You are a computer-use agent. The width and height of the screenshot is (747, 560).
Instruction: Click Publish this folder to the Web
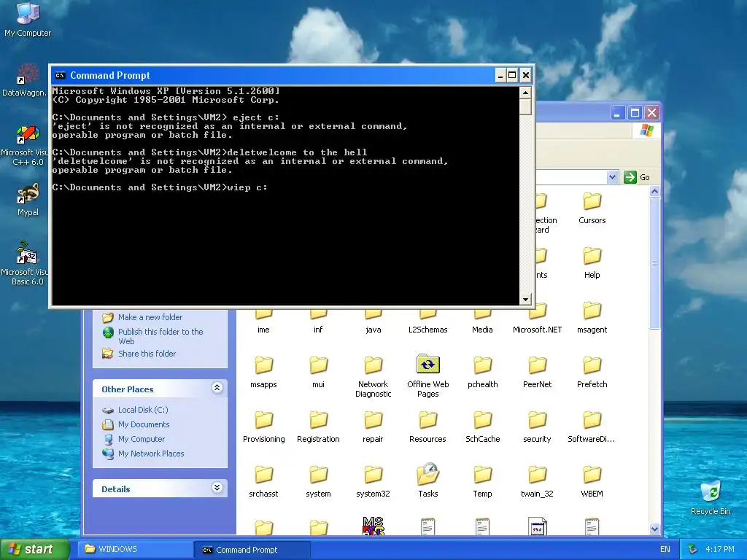[160, 336]
